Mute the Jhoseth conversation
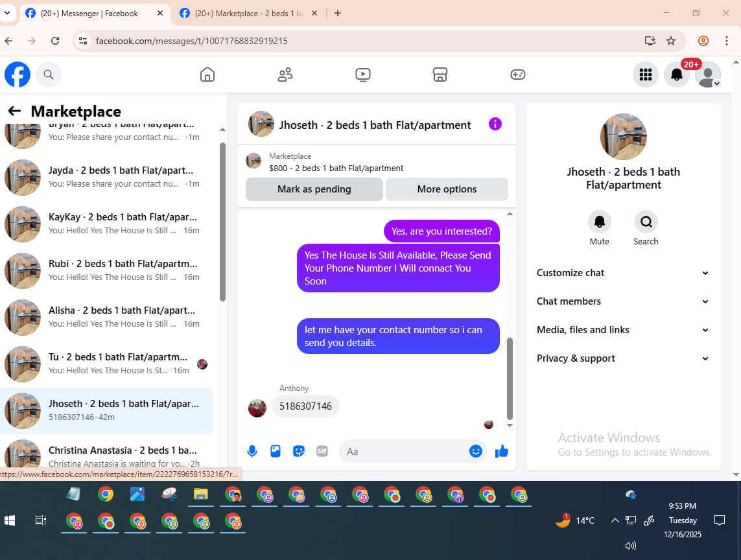Image resolution: width=741 pixels, height=560 pixels. click(599, 222)
